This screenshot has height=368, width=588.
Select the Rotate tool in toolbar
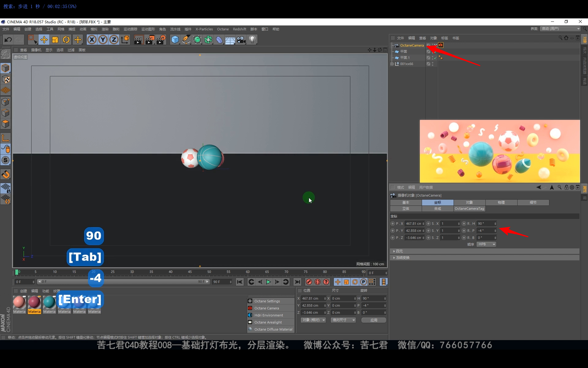click(66, 40)
